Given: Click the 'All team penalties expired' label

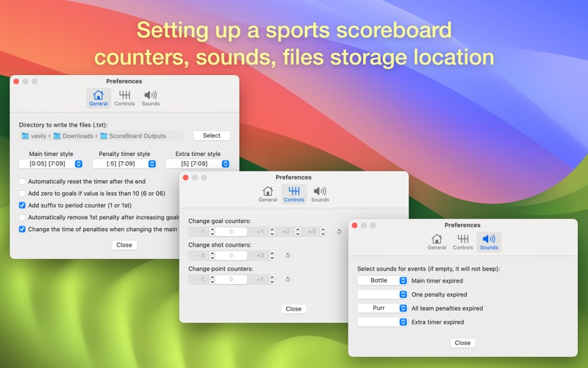Looking at the screenshot, I should 447,308.
